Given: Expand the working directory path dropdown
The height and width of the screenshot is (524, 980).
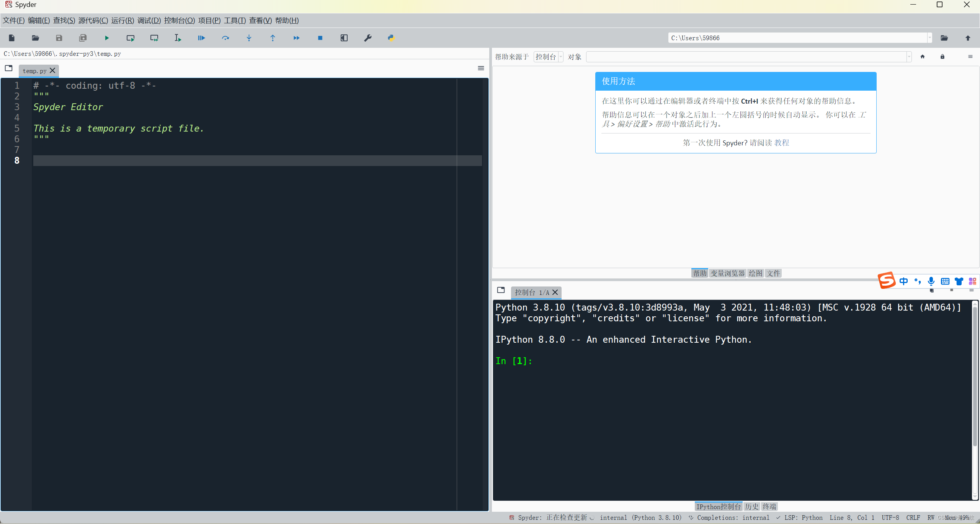Looking at the screenshot, I should 929,38.
